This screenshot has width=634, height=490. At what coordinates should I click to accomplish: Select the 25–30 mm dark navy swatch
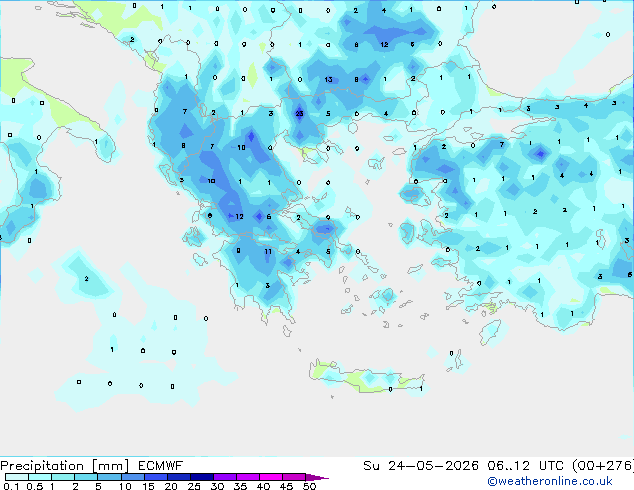tap(202, 477)
